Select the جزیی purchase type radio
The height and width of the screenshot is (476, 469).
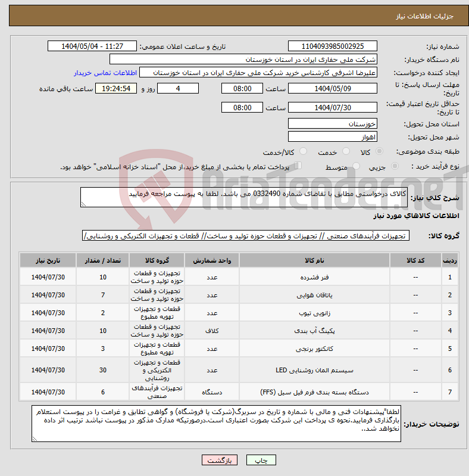pyautogui.click(x=395, y=166)
